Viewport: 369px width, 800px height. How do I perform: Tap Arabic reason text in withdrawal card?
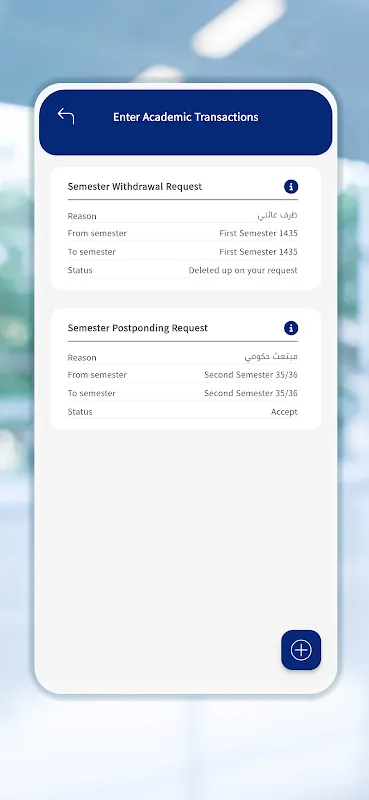(x=278, y=216)
